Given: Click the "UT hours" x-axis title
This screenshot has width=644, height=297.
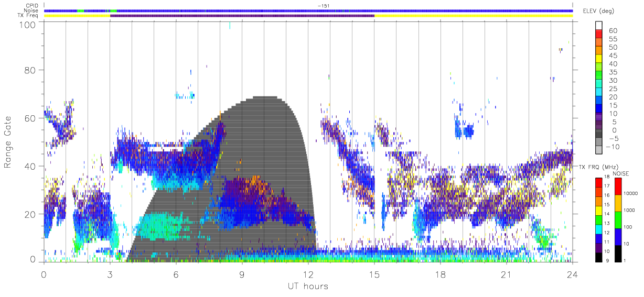Looking at the screenshot, I should coord(308,287).
